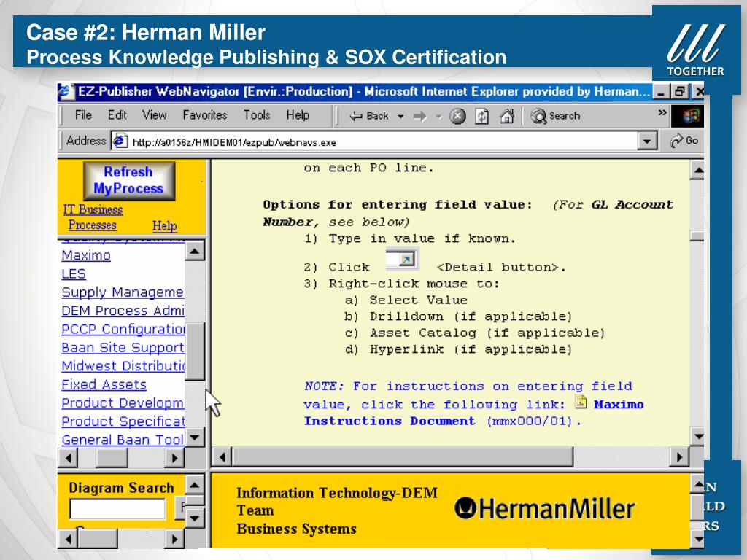Click the Home icon in toolbar
The width and height of the screenshot is (747, 560).
[x=507, y=116]
